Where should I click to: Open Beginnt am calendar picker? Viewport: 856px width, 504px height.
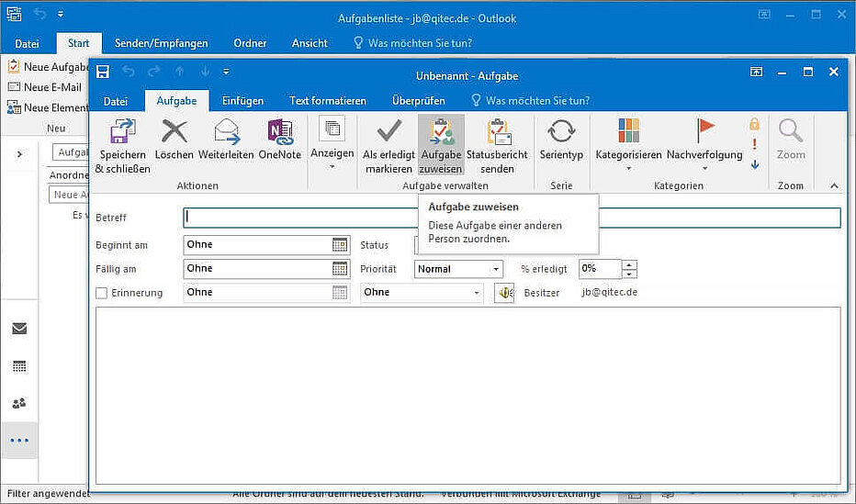(x=340, y=245)
